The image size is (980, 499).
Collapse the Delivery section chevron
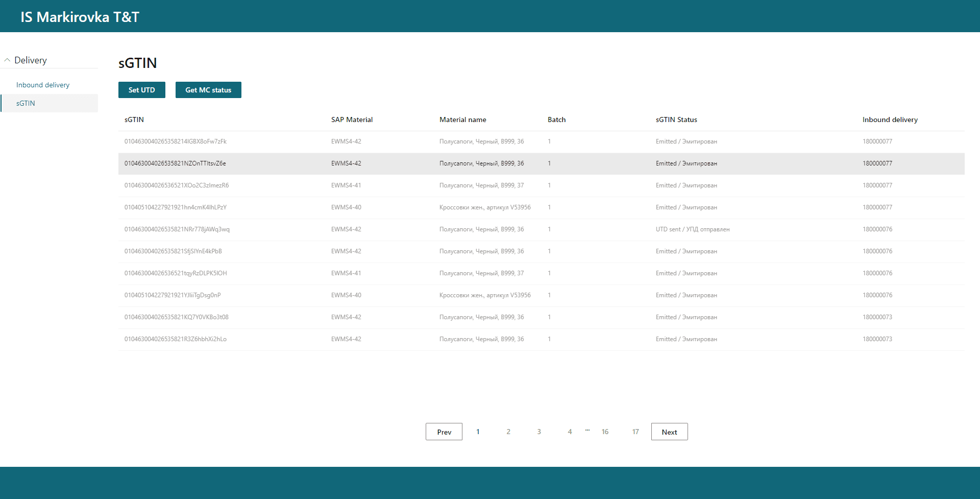7,60
